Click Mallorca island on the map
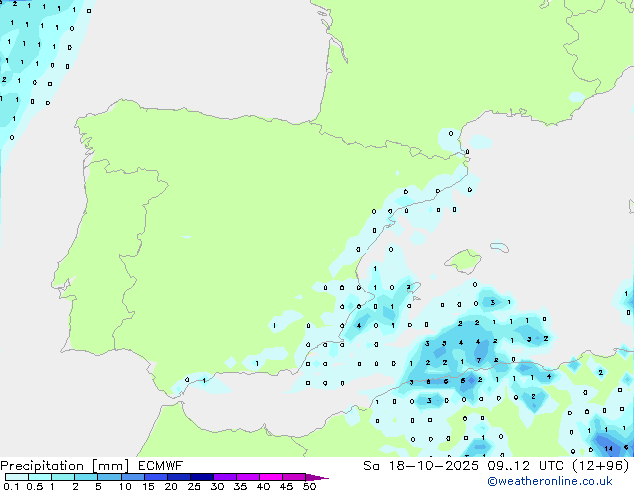Viewport: 634px width, 490px height. click(x=464, y=261)
